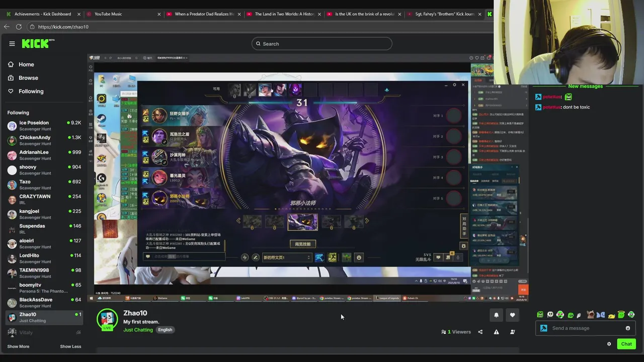
Task: Click the browser back arrow
Action: click(7, 27)
